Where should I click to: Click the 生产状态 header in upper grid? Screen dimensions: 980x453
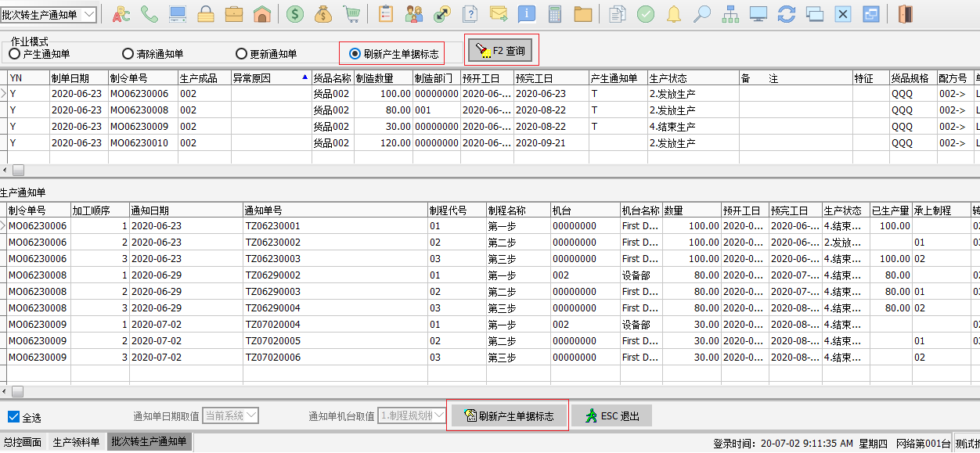[693, 78]
